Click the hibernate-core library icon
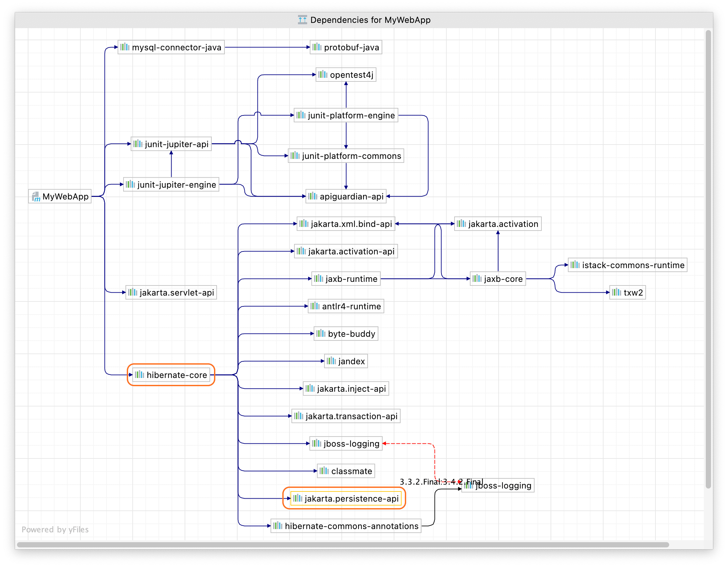Image resolution: width=728 pixels, height=567 pixels. [x=139, y=375]
